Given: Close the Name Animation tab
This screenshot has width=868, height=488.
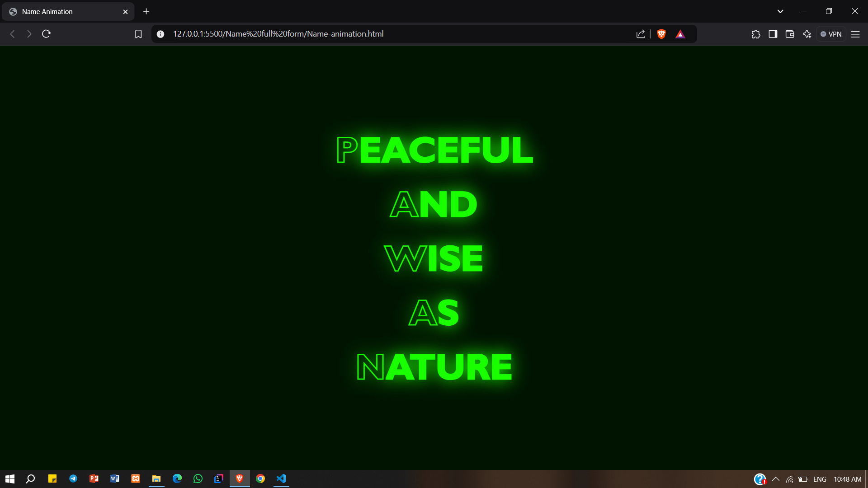Looking at the screenshot, I should point(125,12).
